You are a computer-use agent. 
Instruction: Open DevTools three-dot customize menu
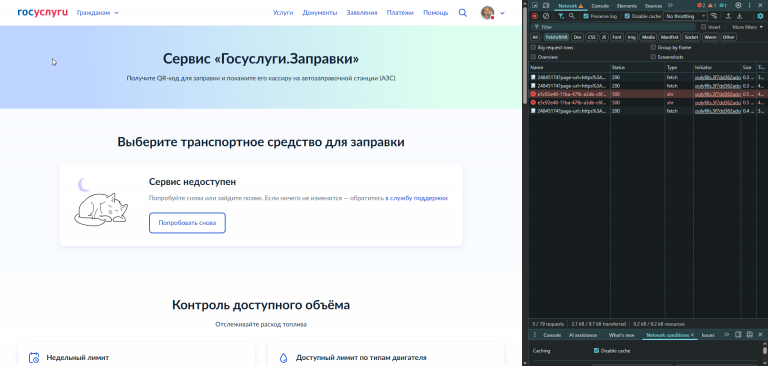[x=750, y=6]
